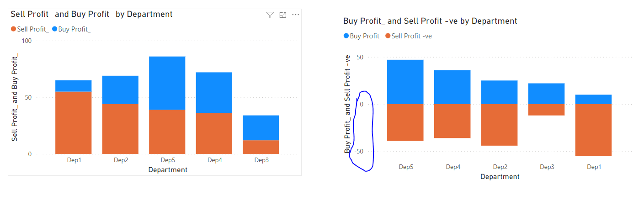Click Department axis title on right chart
644x206 pixels.
(500, 177)
